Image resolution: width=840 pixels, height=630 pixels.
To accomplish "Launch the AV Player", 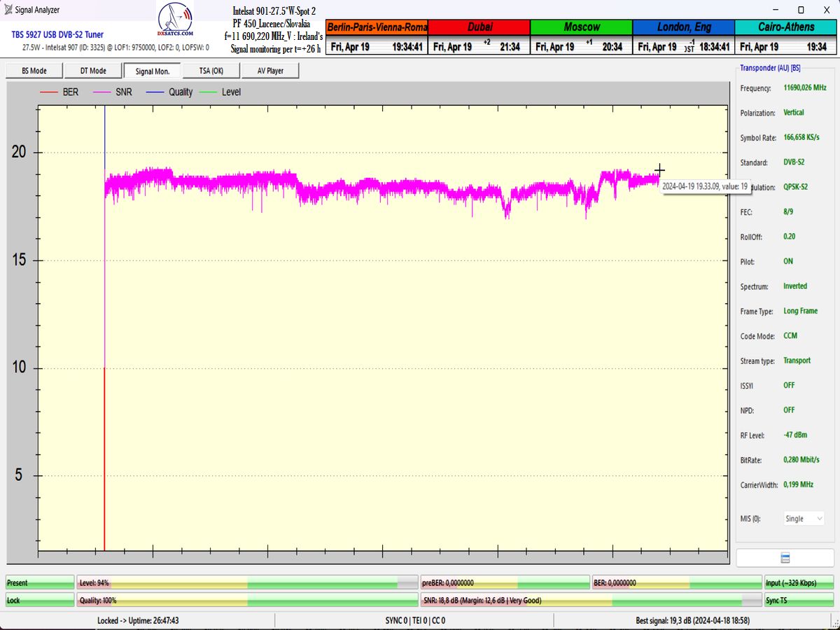I will tap(270, 71).
